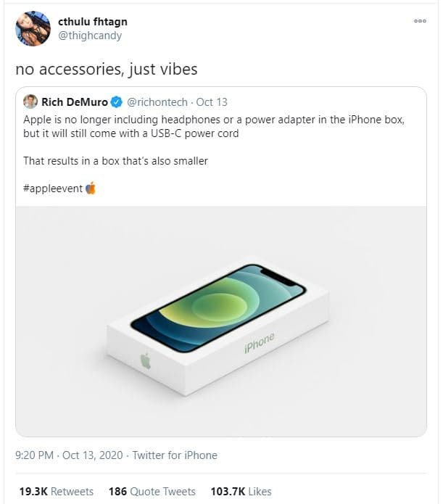Click the Apple logo emoji after #appleevent
443x504 pixels.
click(x=91, y=189)
